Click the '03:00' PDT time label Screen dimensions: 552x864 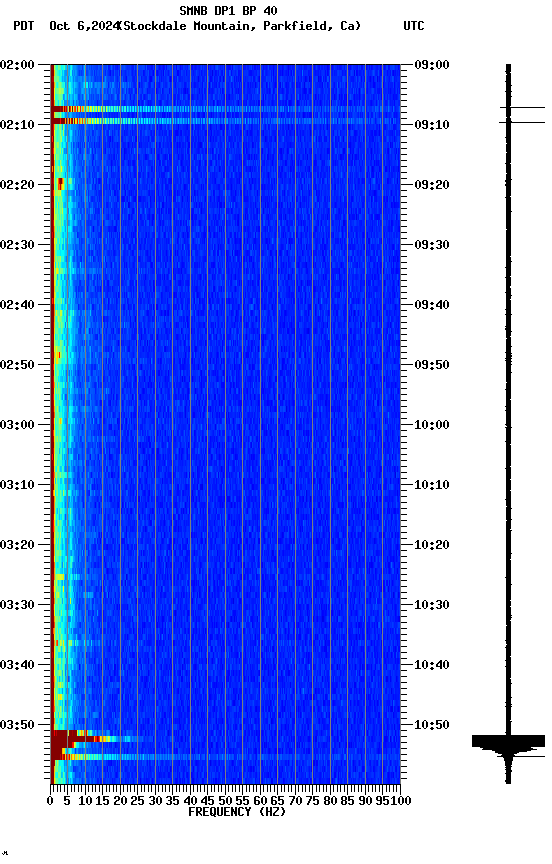tap(17, 425)
